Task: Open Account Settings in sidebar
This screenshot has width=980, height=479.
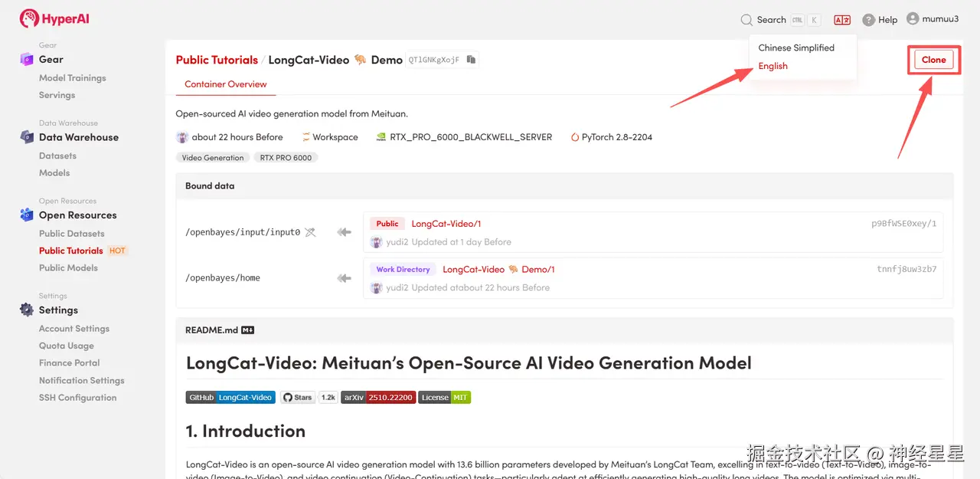Action: click(x=74, y=329)
